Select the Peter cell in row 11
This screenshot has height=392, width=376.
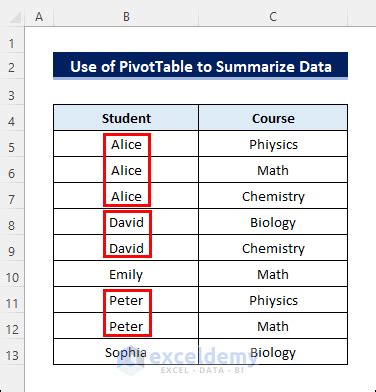point(126,300)
